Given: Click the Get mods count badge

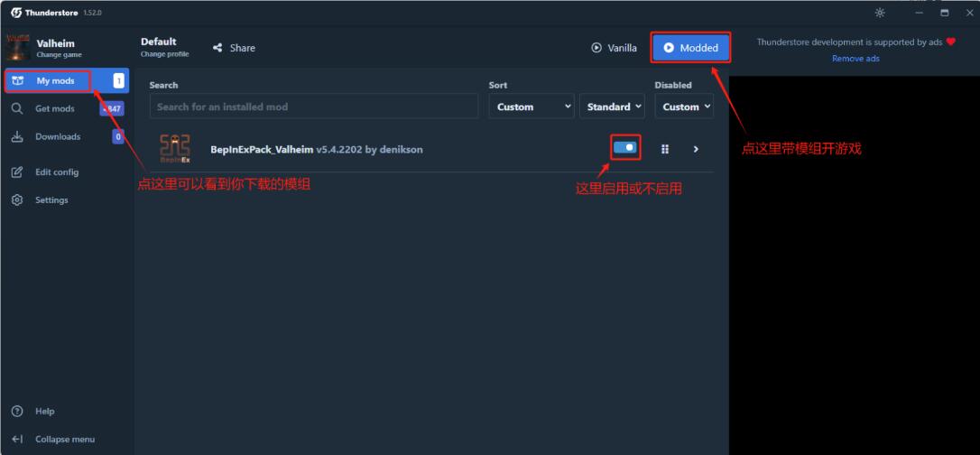Looking at the screenshot, I should [x=112, y=108].
